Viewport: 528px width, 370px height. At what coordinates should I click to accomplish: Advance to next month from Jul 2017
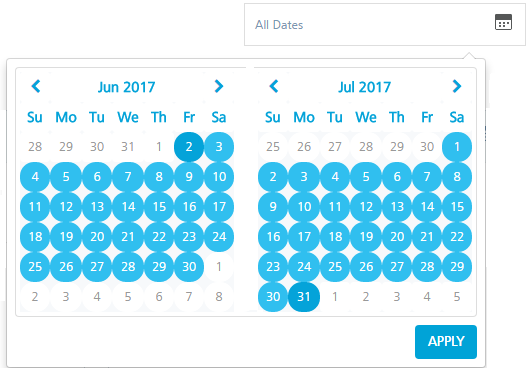[457, 86]
